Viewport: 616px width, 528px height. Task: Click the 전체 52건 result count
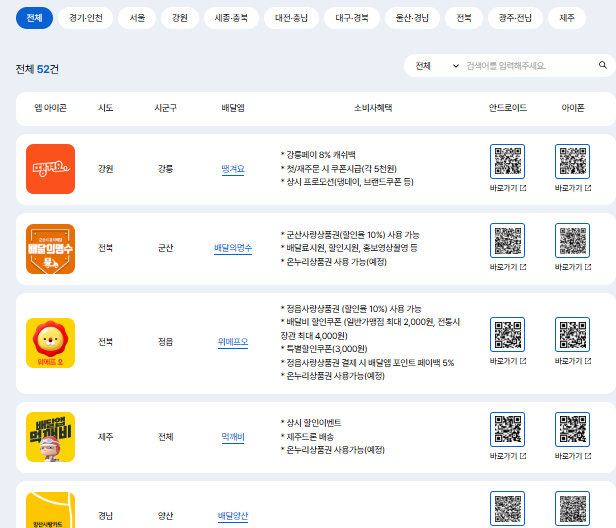point(37,70)
